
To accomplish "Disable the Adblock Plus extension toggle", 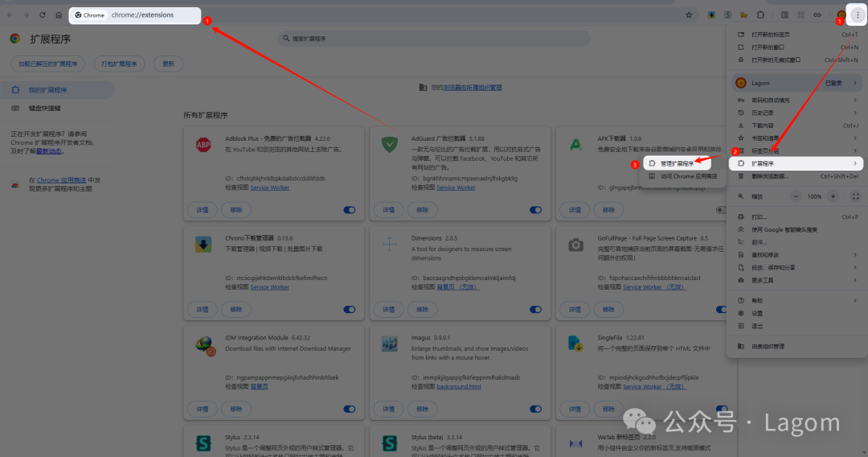I will pos(350,210).
